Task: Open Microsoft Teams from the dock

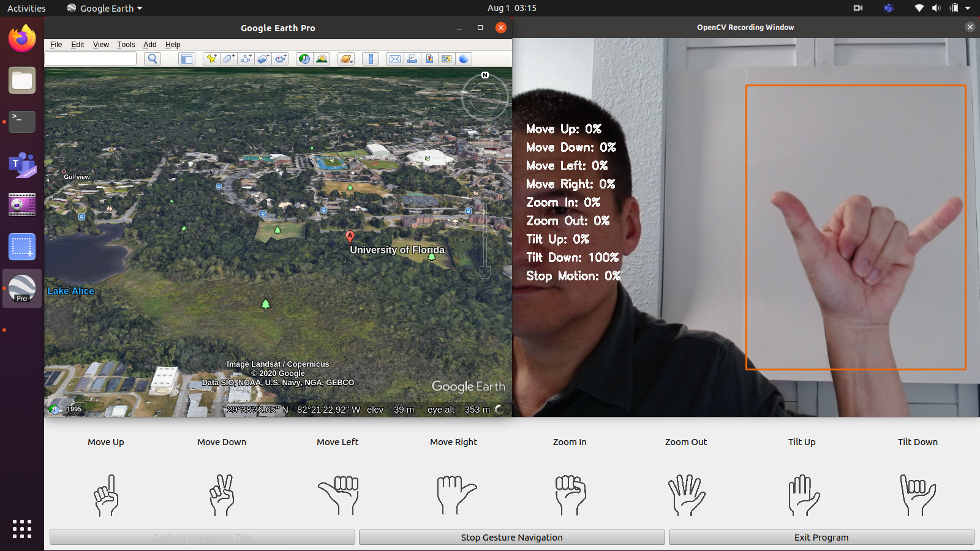Action: point(22,164)
